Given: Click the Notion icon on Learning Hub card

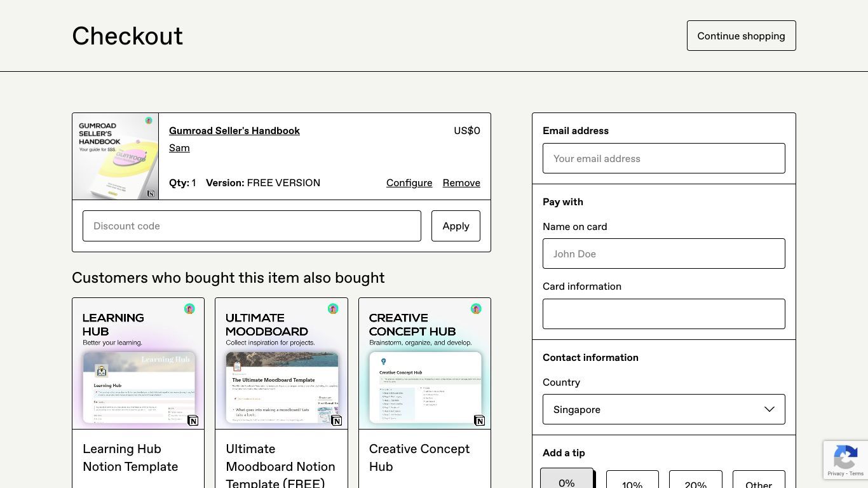Looking at the screenshot, I should coord(193,420).
